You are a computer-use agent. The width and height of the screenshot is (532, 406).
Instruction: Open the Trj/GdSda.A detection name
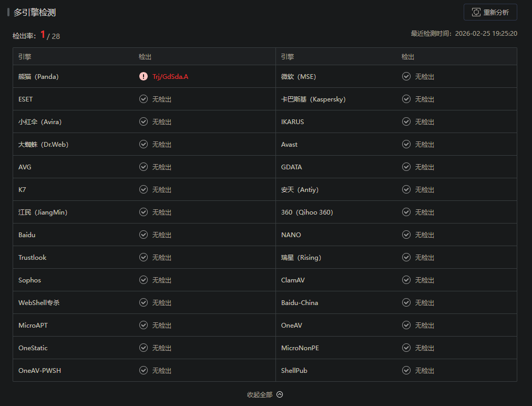[x=170, y=77]
